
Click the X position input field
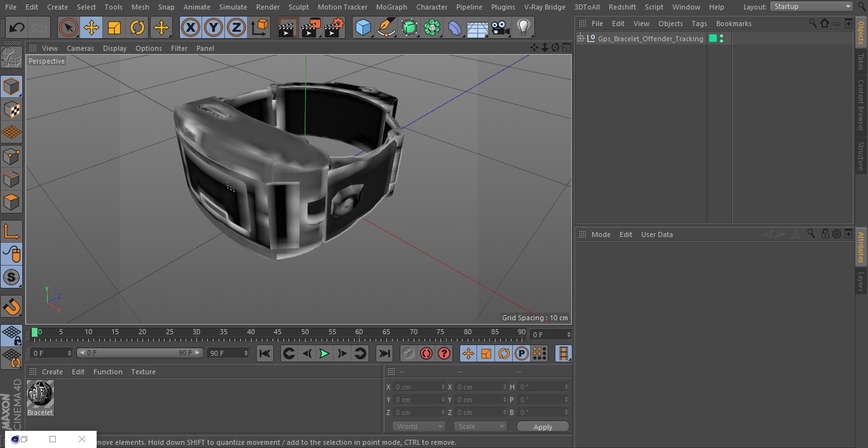[x=419, y=387]
